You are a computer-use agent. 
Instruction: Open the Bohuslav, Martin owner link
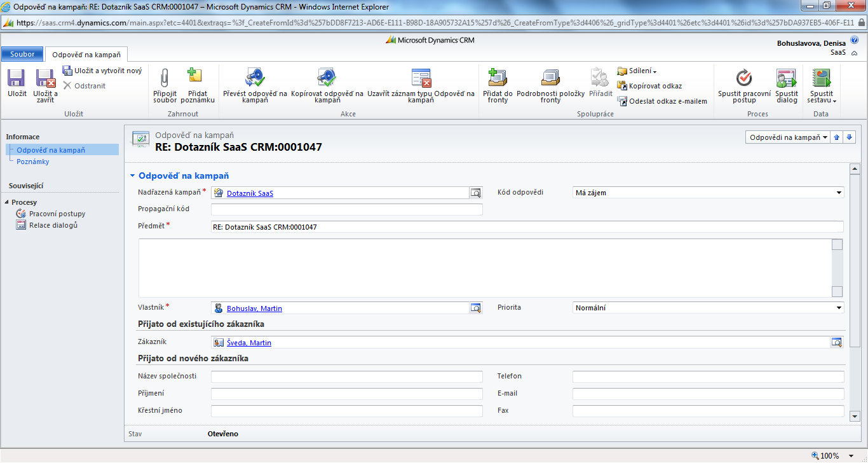254,308
